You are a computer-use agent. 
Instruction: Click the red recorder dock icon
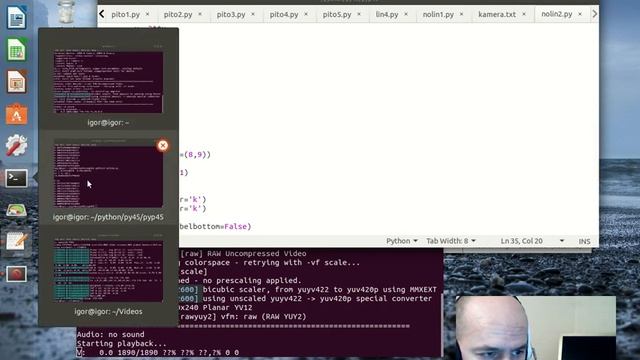point(16,273)
